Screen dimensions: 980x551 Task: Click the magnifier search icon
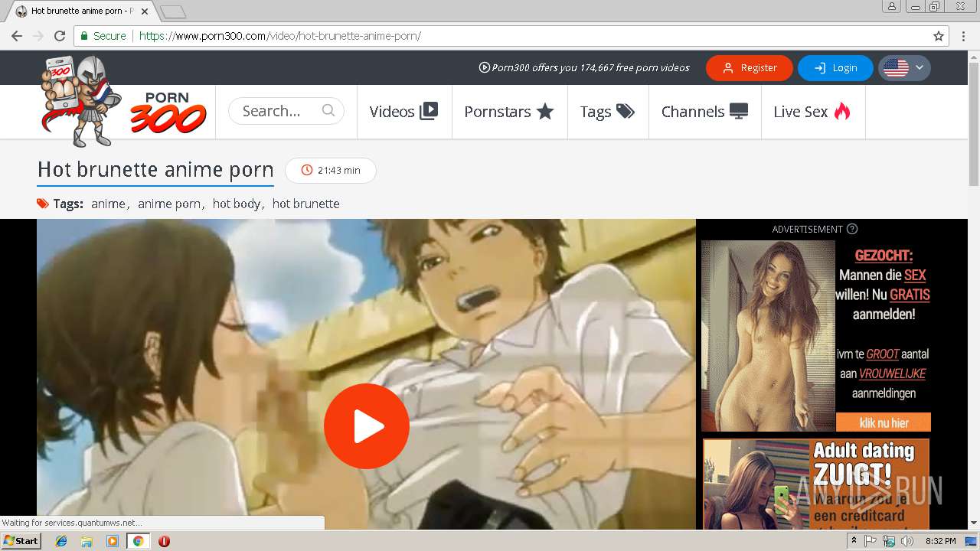[x=328, y=110]
